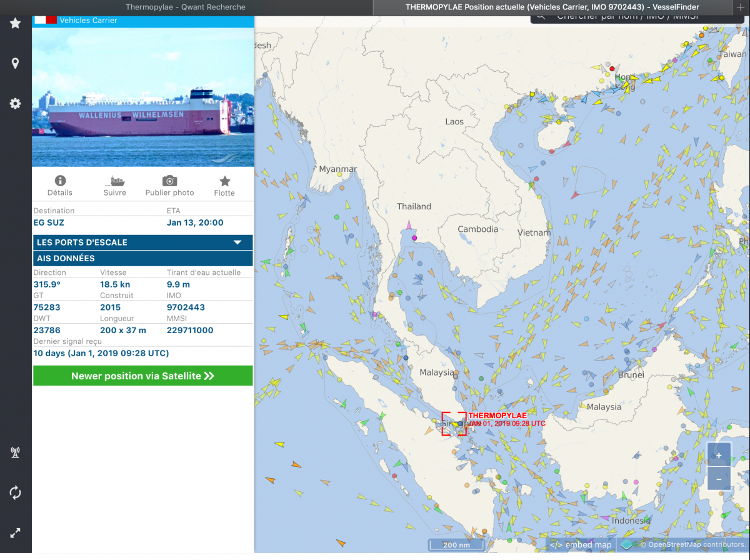Click the Laos label on map

tap(454, 121)
